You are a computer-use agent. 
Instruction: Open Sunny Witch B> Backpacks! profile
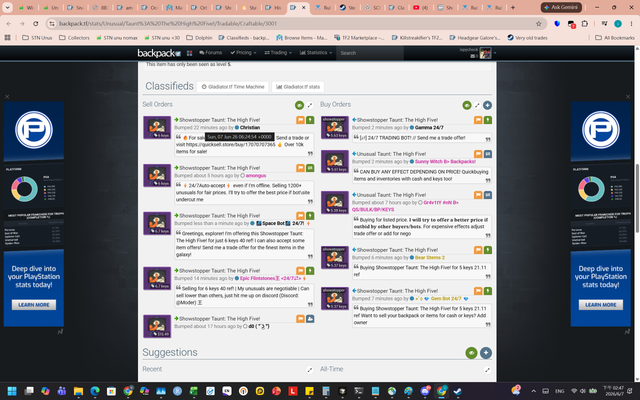[445, 162]
